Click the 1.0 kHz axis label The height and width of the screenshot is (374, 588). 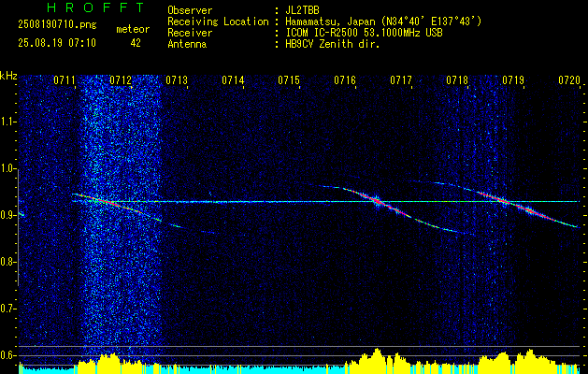pyautogui.click(x=7, y=168)
